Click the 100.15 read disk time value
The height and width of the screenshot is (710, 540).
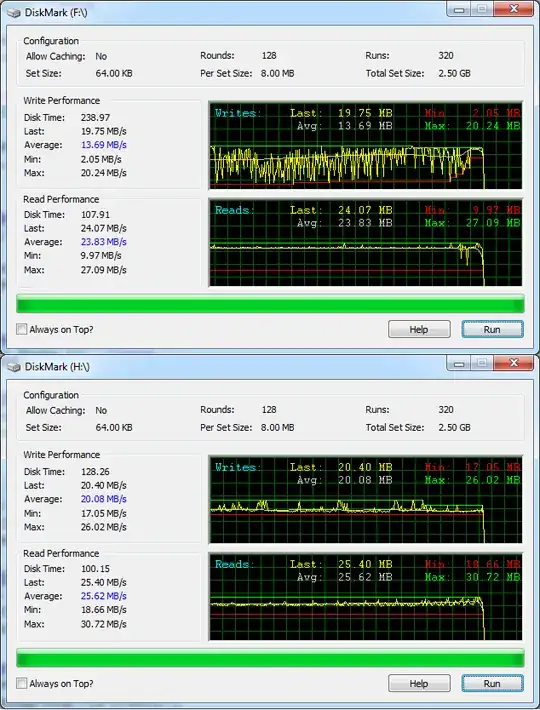click(96, 568)
